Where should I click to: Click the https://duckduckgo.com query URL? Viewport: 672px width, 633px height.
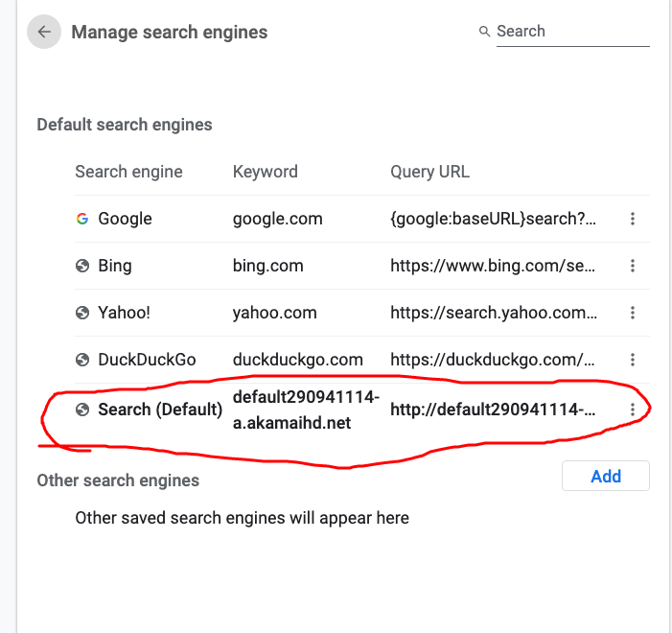(493, 360)
